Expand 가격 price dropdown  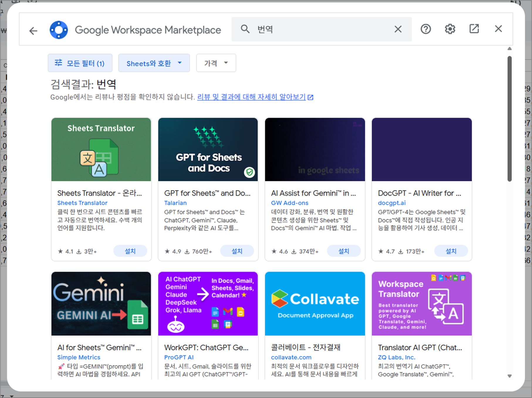coord(216,63)
